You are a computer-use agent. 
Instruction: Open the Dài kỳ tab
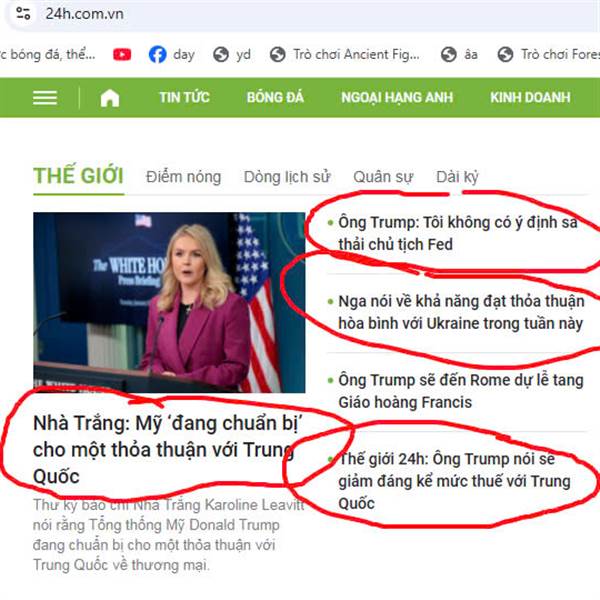click(457, 177)
